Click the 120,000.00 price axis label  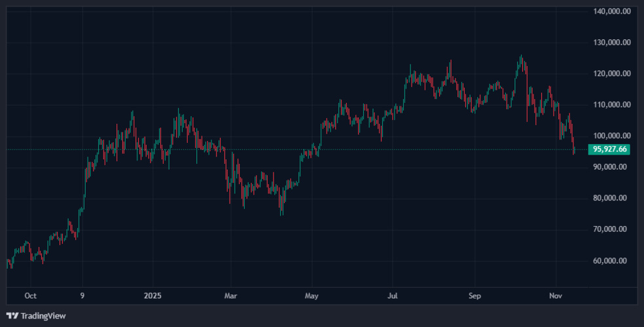click(612, 73)
